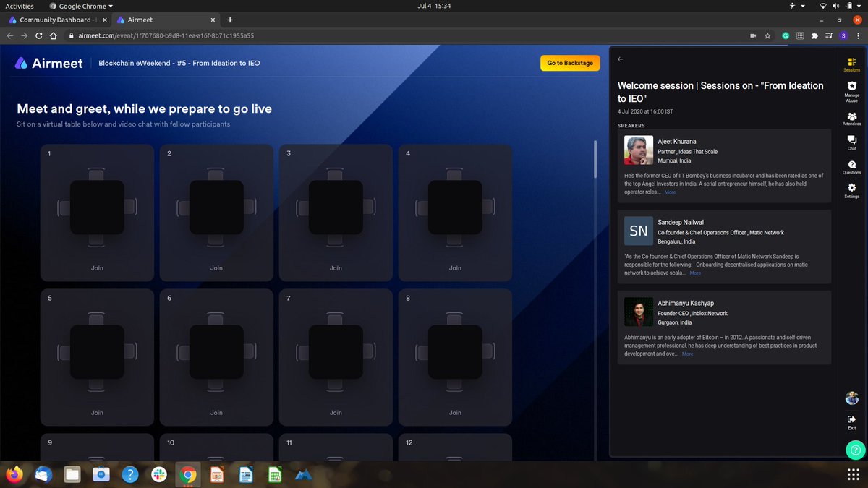
Task: Open the grid extension icon in Chrome toolbar
Action: 800,35
